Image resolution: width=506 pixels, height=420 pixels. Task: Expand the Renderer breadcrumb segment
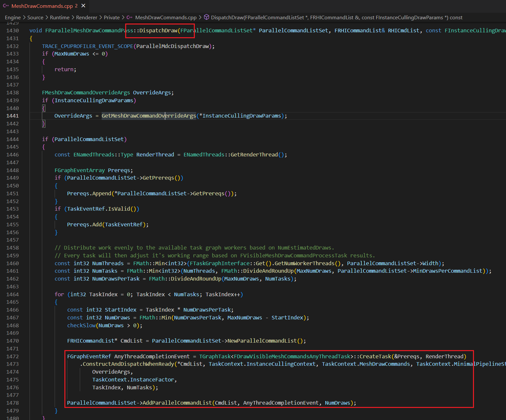click(x=87, y=18)
